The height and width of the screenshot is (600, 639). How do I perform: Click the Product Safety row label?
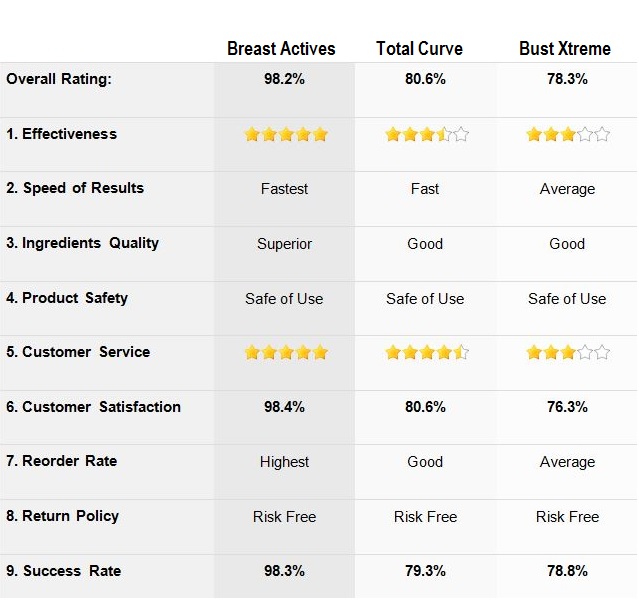[x=67, y=298]
